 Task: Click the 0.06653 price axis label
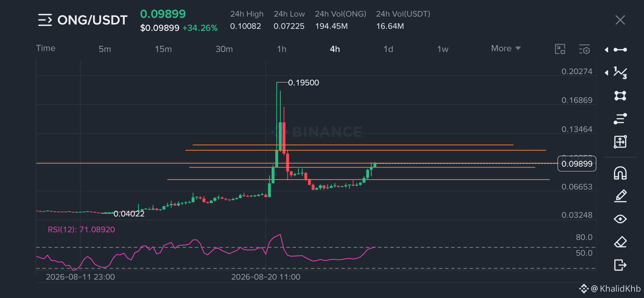[577, 187]
